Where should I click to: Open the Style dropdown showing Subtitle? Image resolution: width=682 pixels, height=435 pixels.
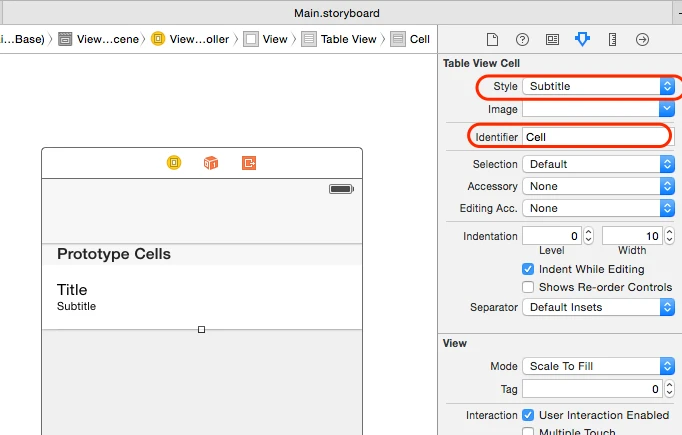coord(598,86)
